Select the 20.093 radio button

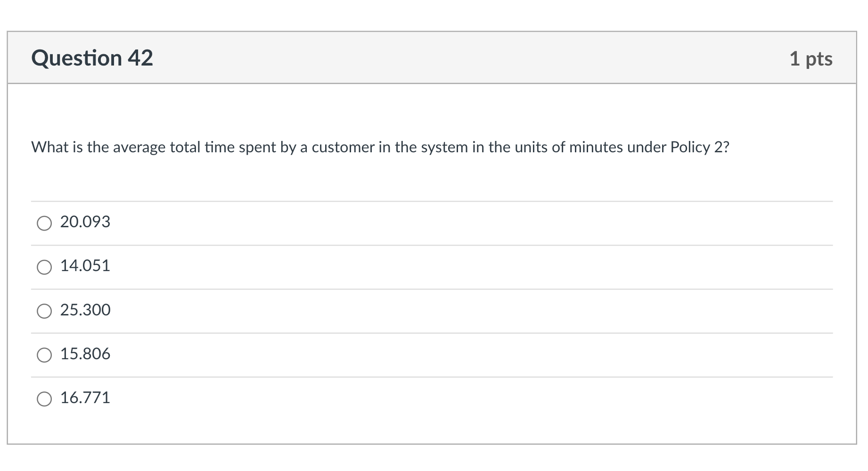coord(44,223)
